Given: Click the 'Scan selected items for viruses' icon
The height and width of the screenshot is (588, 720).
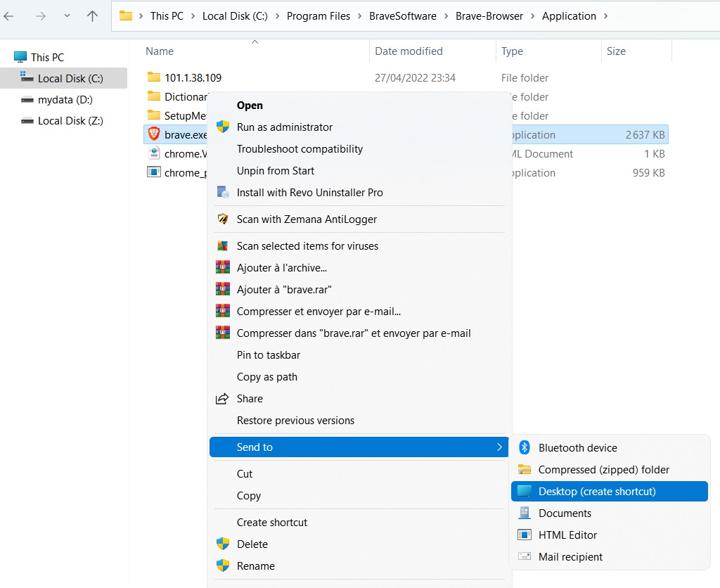Looking at the screenshot, I should (222, 246).
